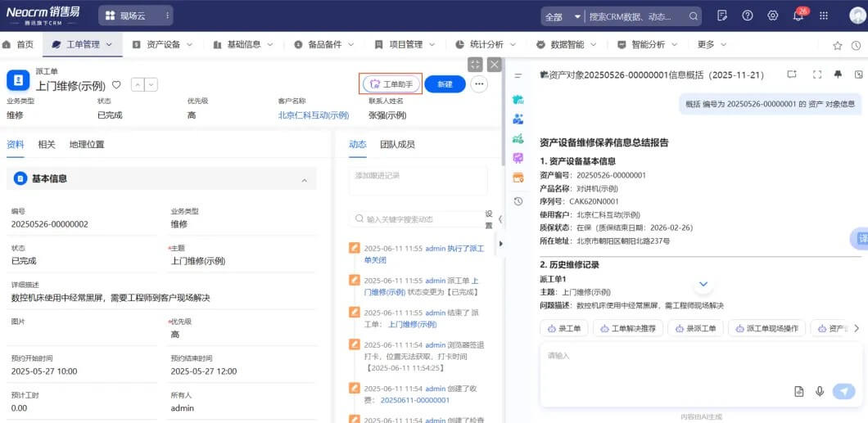Click the history clock icon in AI sidebar
868x423 pixels.
(518, 201)
